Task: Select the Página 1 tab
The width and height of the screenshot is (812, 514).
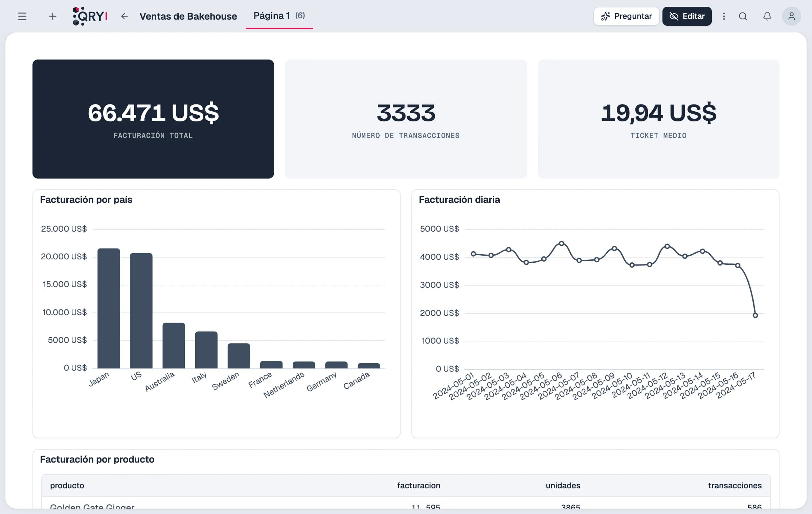Action: [279, 16]
